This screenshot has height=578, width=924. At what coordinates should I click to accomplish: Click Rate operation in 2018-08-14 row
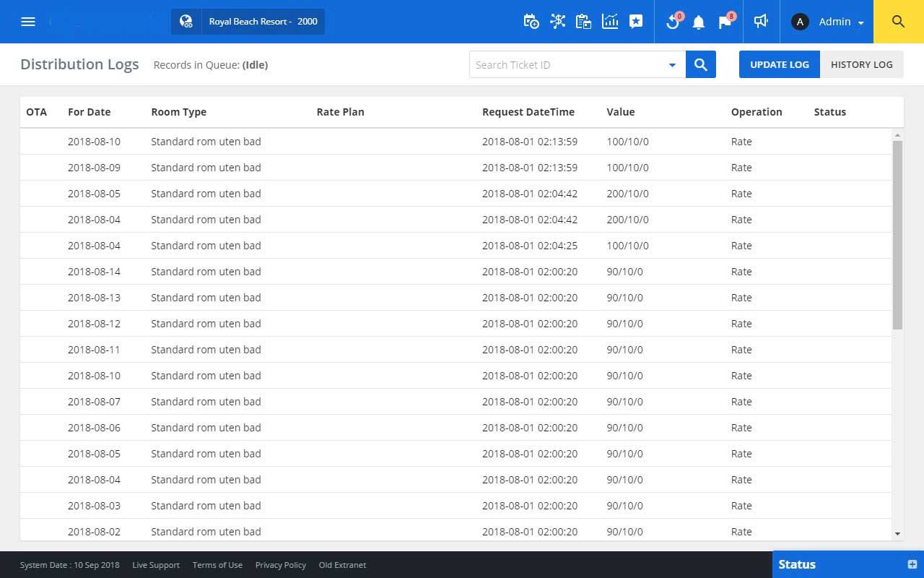741,272
